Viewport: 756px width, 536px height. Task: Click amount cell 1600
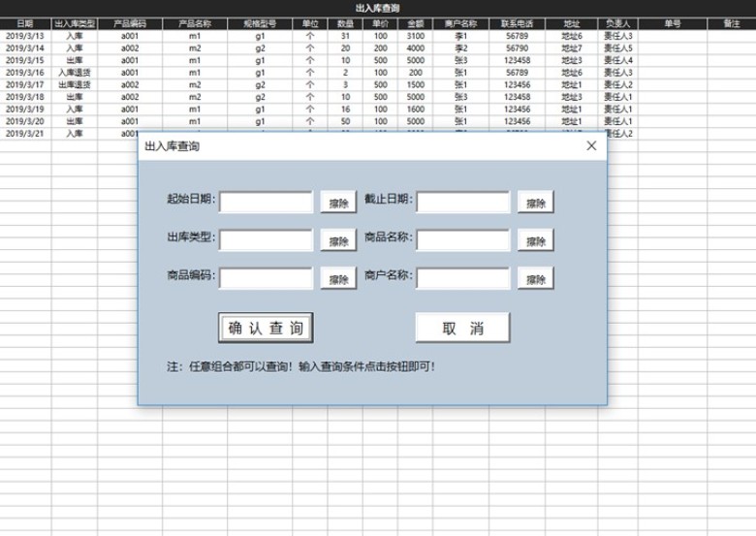point(415,110)
